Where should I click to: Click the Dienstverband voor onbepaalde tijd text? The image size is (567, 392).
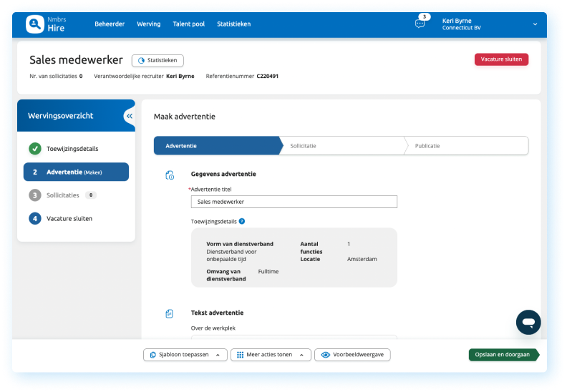pos(231,255)
